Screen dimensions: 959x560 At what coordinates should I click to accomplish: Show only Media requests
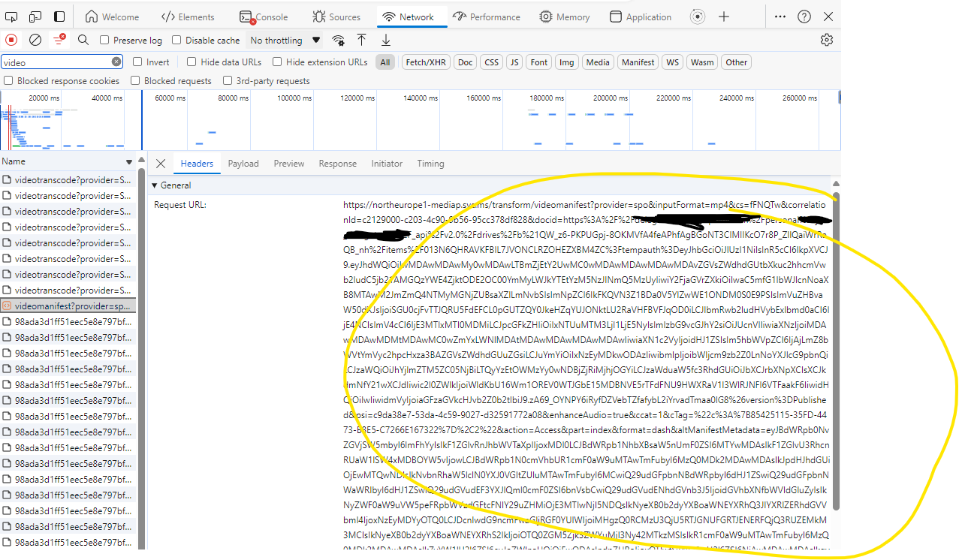(598, 62)
